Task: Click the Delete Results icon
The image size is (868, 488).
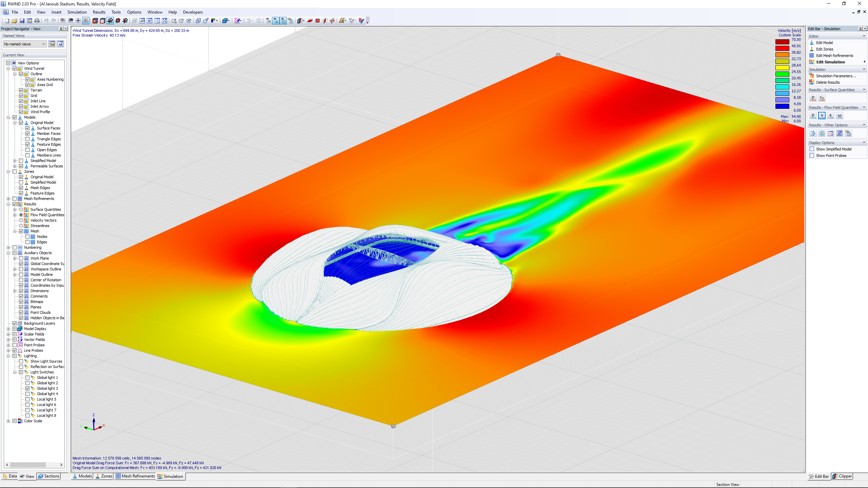Action: tap(812, 82)
